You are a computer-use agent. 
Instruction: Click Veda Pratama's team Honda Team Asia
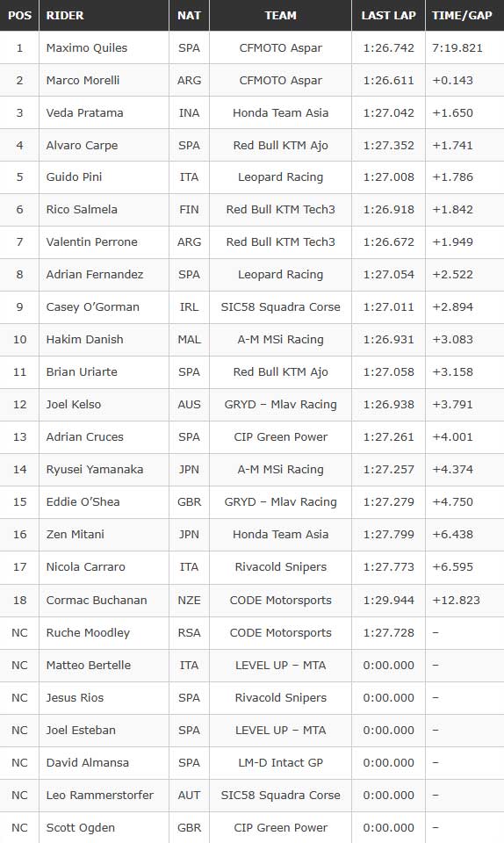280,113
